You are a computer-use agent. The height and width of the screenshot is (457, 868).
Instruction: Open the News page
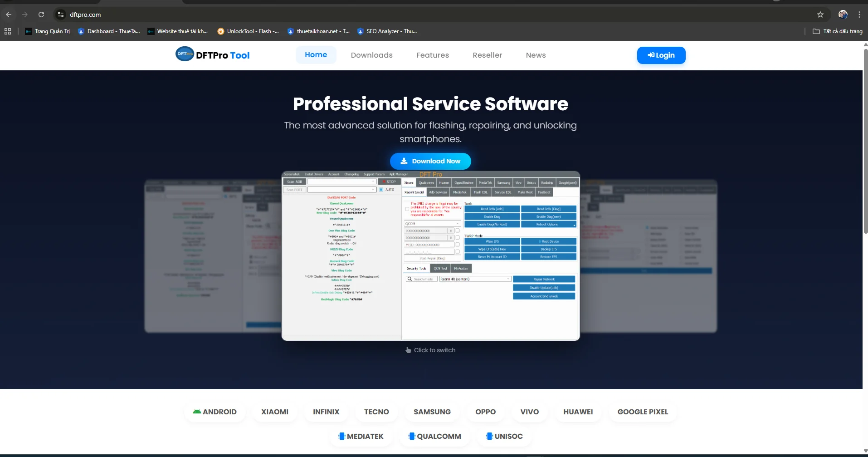[x=536, y=55]
